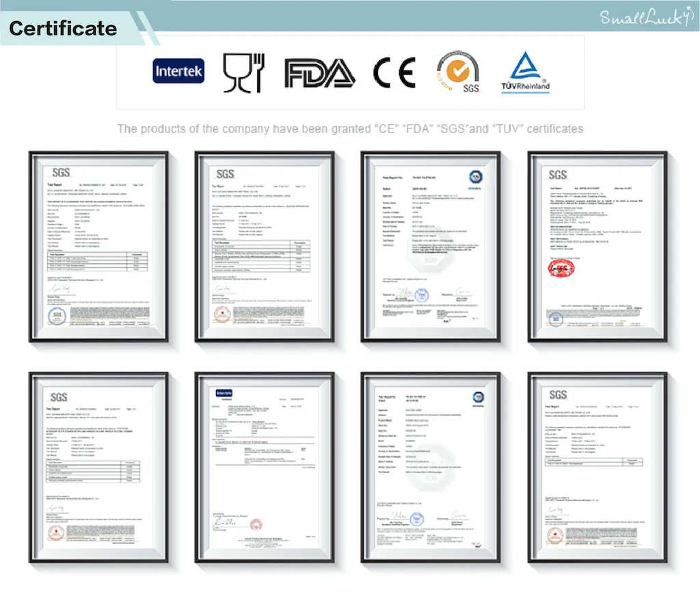Open the first SGS certificate in the top row

click(98, 247)
